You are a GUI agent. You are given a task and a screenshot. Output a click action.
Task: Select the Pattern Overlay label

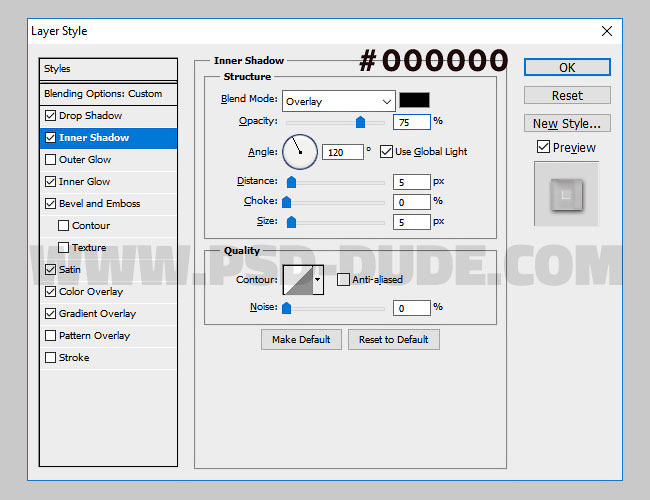95,335
